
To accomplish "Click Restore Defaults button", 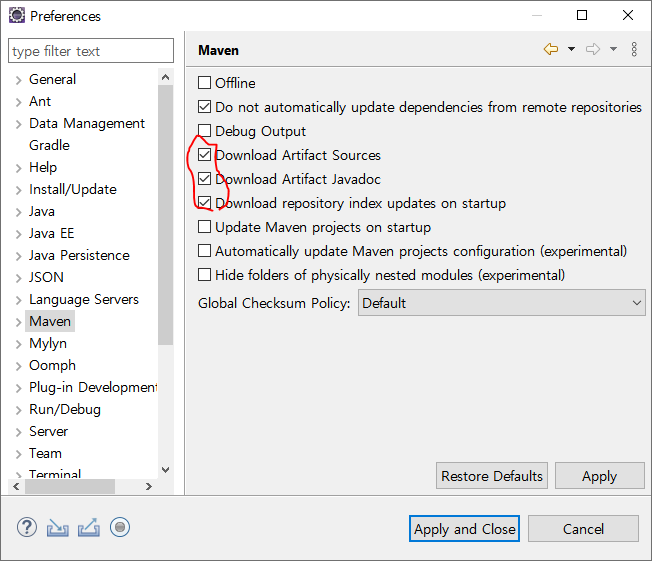I will click(x=491, y=475).
